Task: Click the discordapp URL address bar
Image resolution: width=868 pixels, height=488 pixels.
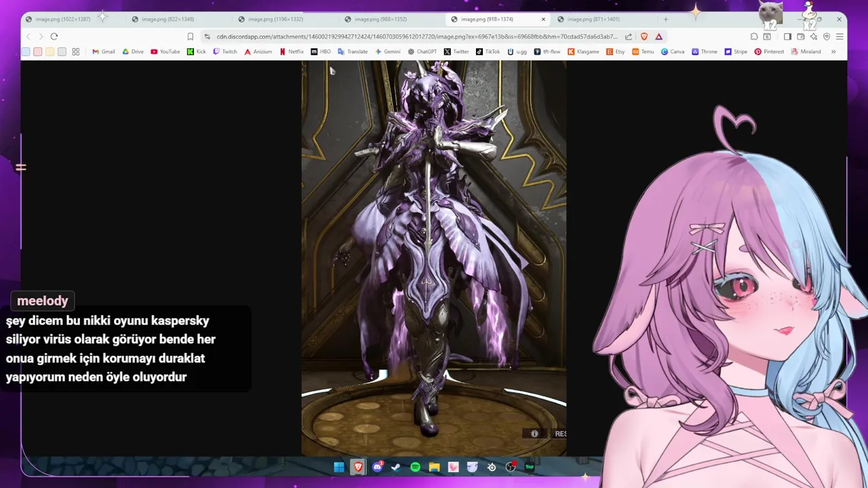Action: (x=417, y=37)
